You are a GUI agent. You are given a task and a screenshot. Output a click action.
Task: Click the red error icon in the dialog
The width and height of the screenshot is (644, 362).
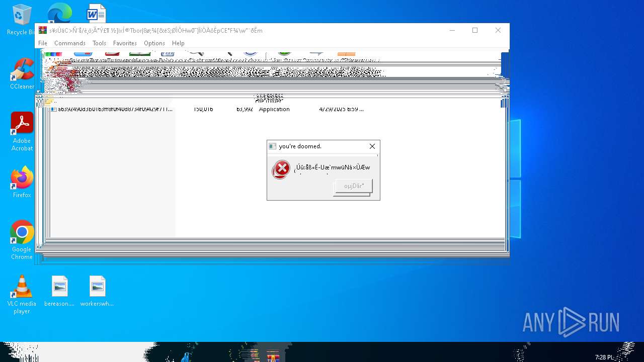tap(281, 169)
